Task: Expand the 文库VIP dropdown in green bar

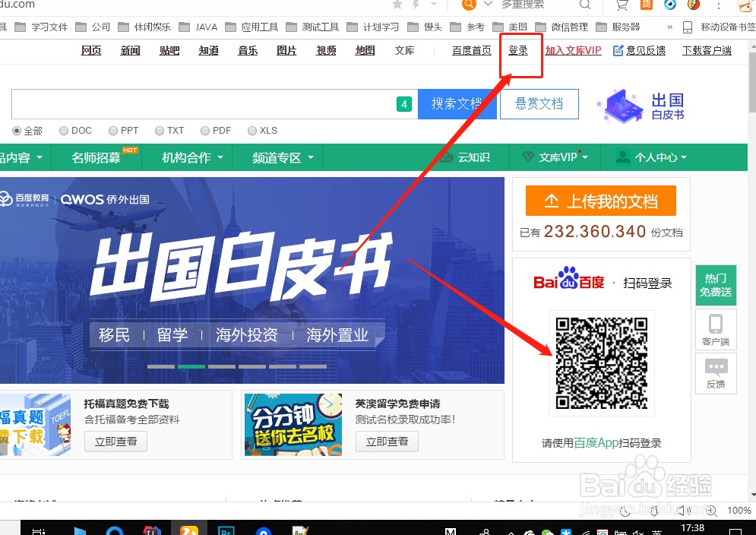Action: [555, 157]
